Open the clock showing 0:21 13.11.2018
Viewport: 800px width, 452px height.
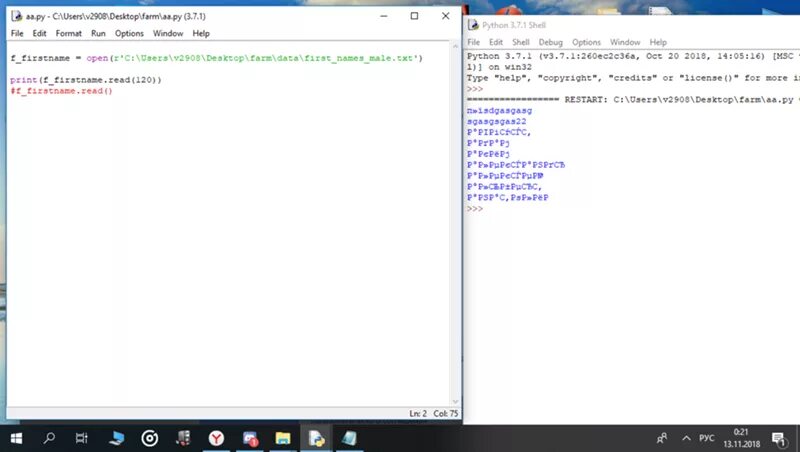click(x=741, y=438)
